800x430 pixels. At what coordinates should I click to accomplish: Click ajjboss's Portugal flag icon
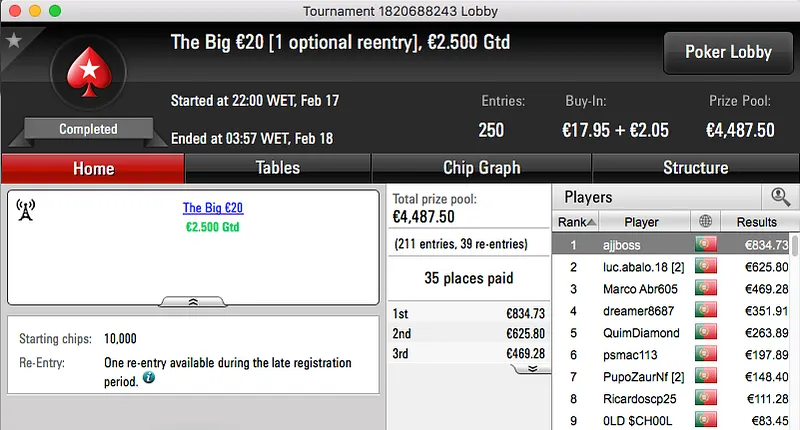click(x=707, y=245)
